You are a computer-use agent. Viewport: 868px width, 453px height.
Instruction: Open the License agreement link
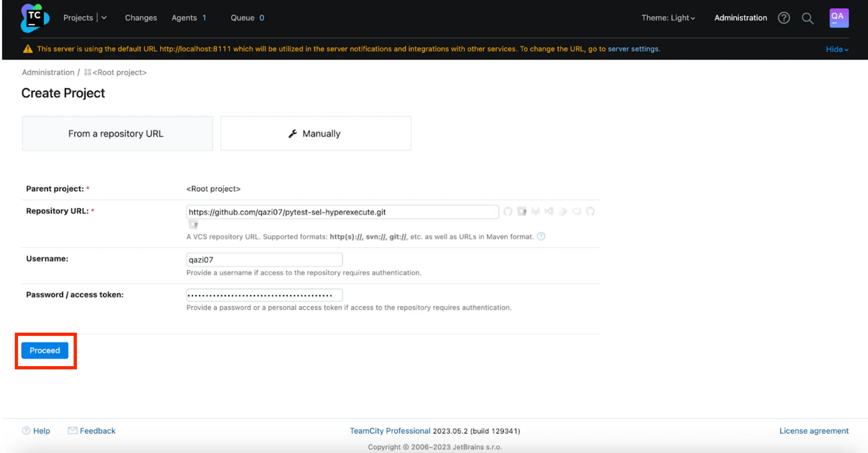click(x=814, y=431)
